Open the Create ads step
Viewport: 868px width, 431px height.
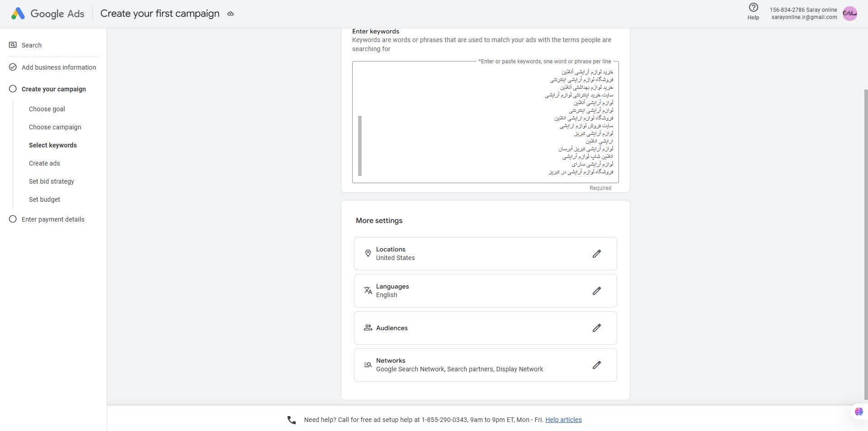coord(44,163)
